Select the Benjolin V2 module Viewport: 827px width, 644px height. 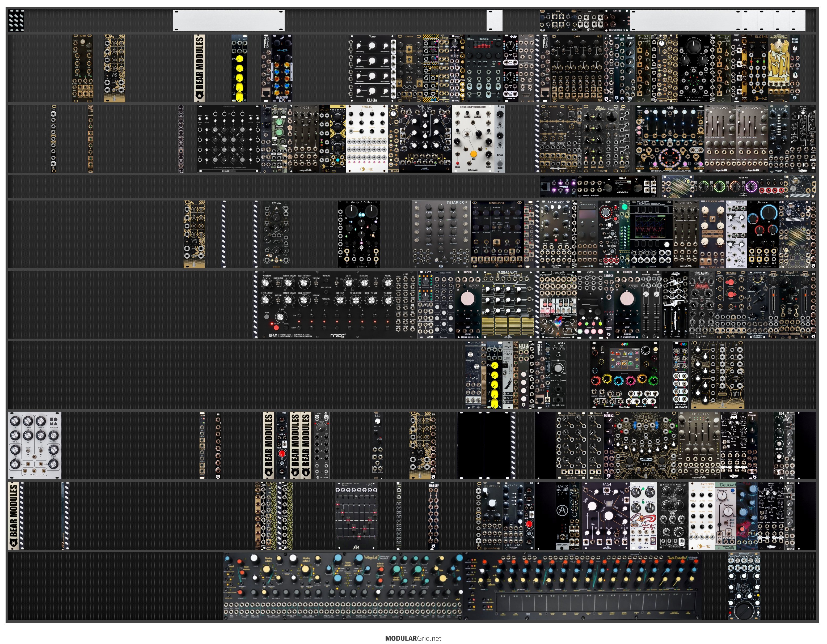[x=497, y=234]
